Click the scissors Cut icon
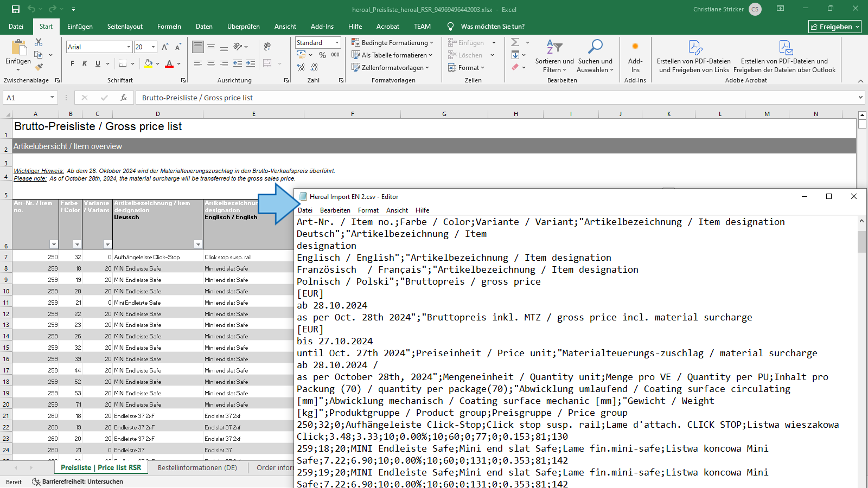This screenshot has height=488, width=868. click(39, 42)
